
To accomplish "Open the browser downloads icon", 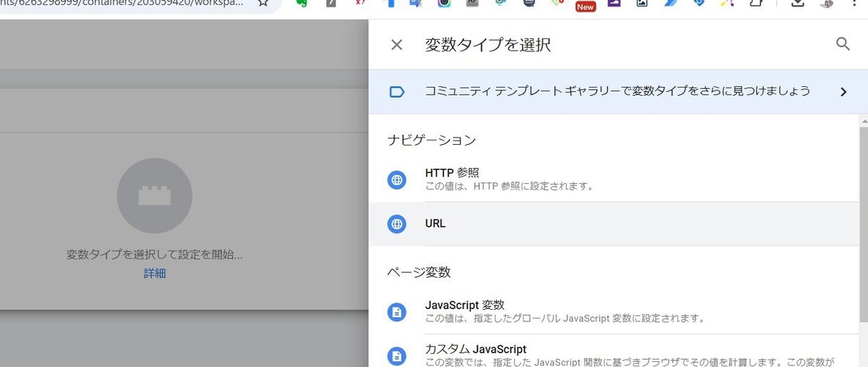I will (x=796, y=4).
